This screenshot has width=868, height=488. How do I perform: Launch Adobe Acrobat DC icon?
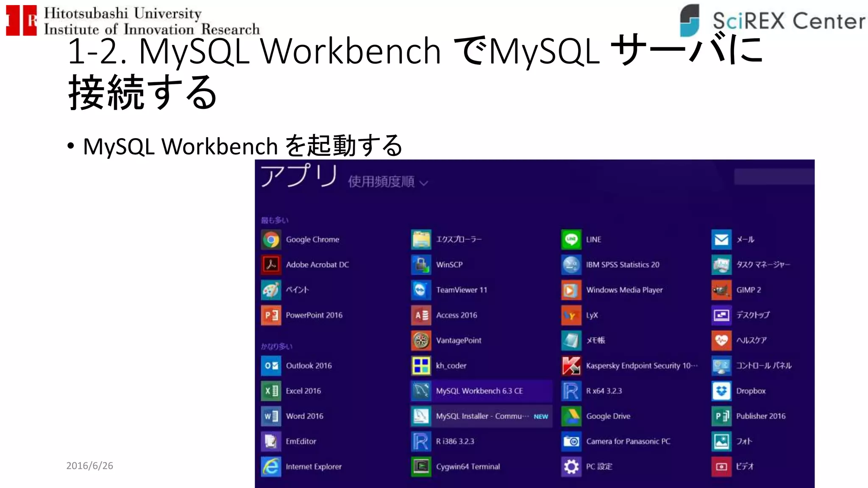271,265
